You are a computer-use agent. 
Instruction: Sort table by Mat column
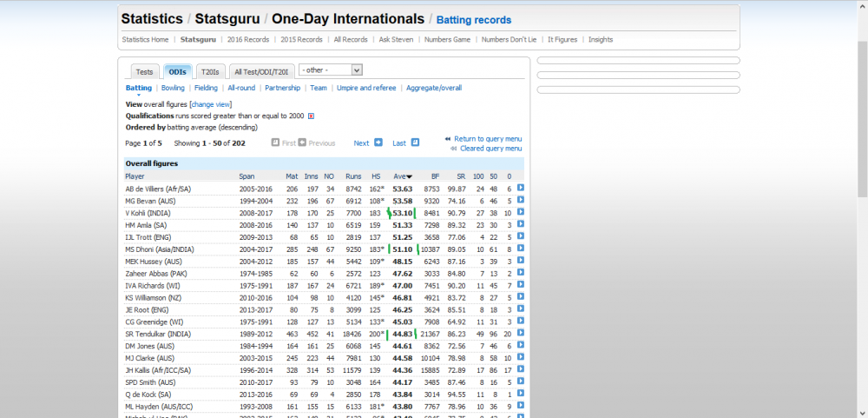click(x=292, y=176)
